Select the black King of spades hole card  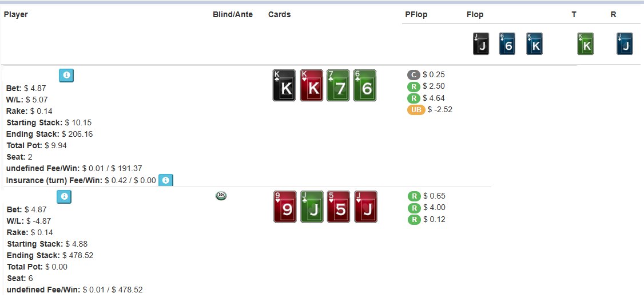284,86
